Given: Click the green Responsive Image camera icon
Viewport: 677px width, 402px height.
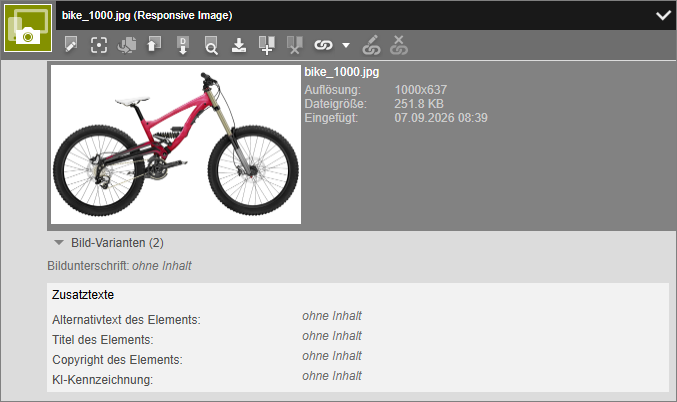Looking at the screenshot, I should pos(28,28).
